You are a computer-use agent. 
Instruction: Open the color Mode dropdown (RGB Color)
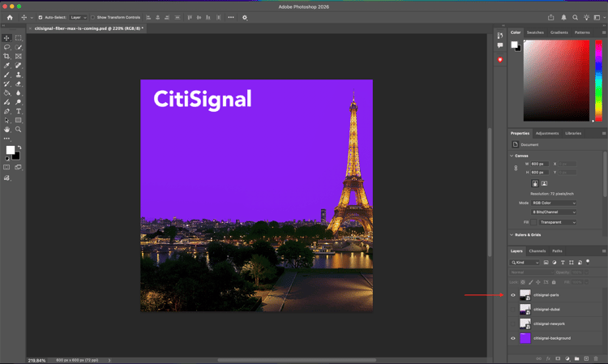click(x=554, y=203)
